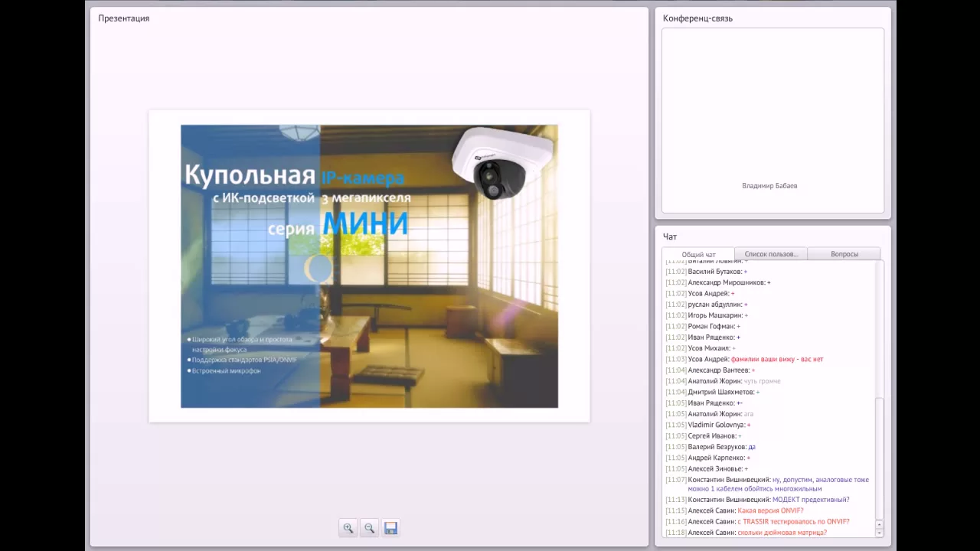Screen dimensions: 980x551
Task: Select the dome camera slide image
Action: coord(369,266)
